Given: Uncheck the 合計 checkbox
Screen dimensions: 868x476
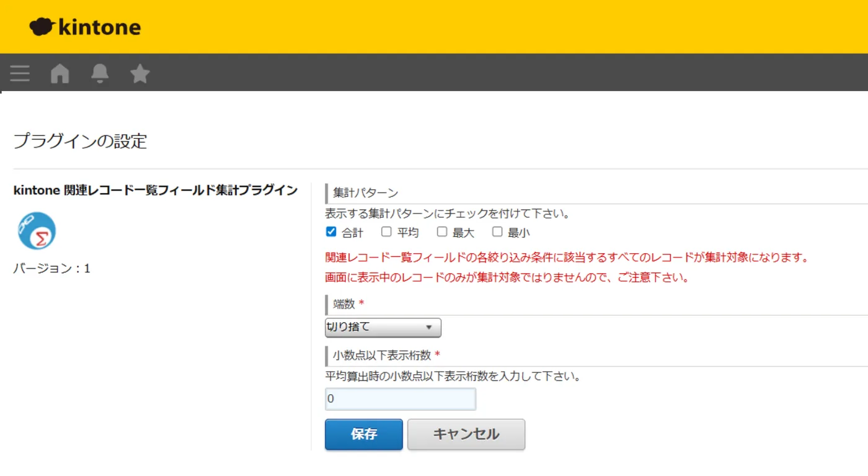Looking at the screenshot, I should point(331,232).
